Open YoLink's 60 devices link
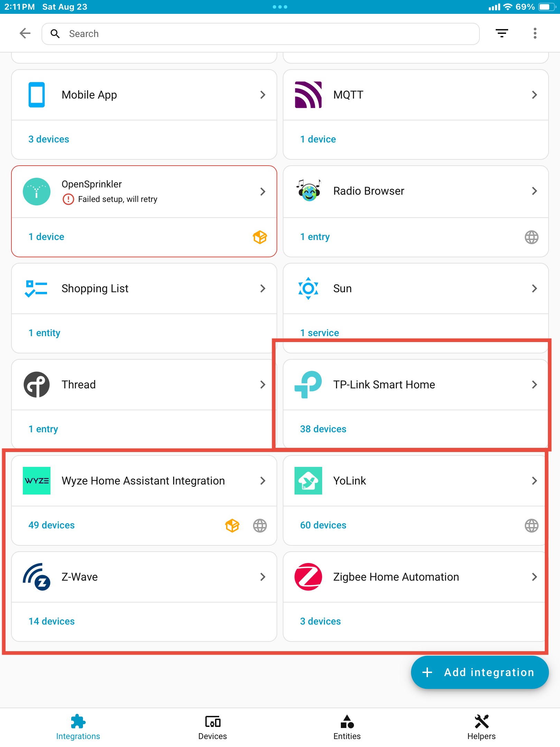This screenshot has width=560, height=747. tap(323, 525)
